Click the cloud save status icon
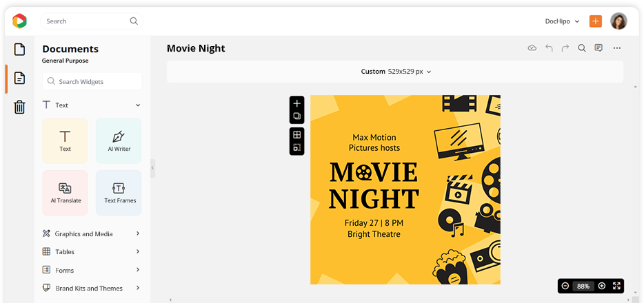The image size is (644, 303). coord(532,48)
